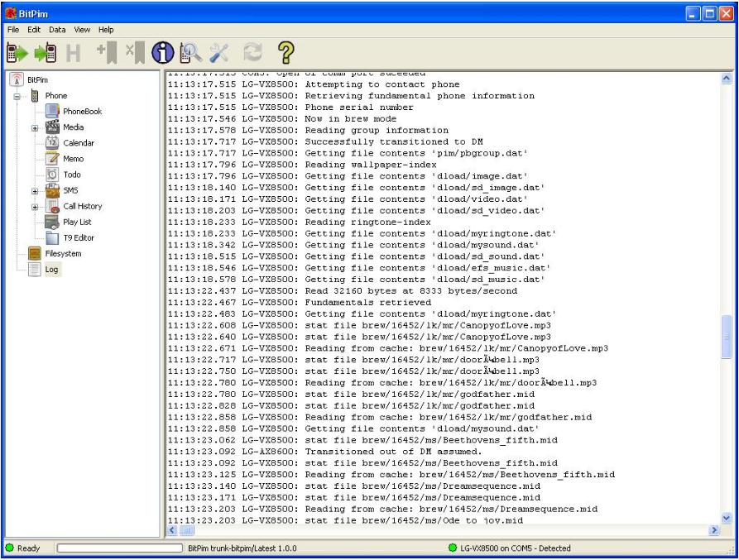This screenshot has height=560, width=739.
Task: Open the yellow Help question mark icon
Action: point(286,53)
